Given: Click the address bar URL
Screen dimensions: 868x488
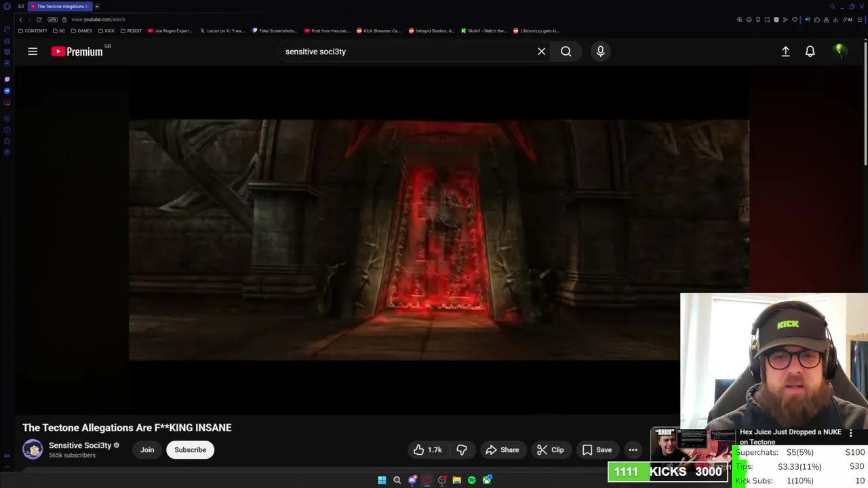Looking at the screenshot, I should pos(98,20).
